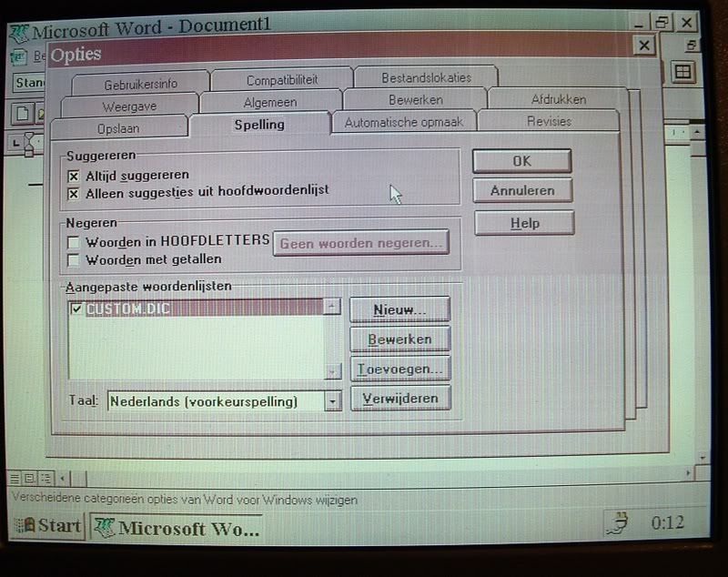Switch to the Compatibiliteit tab

tap(282, 80)
